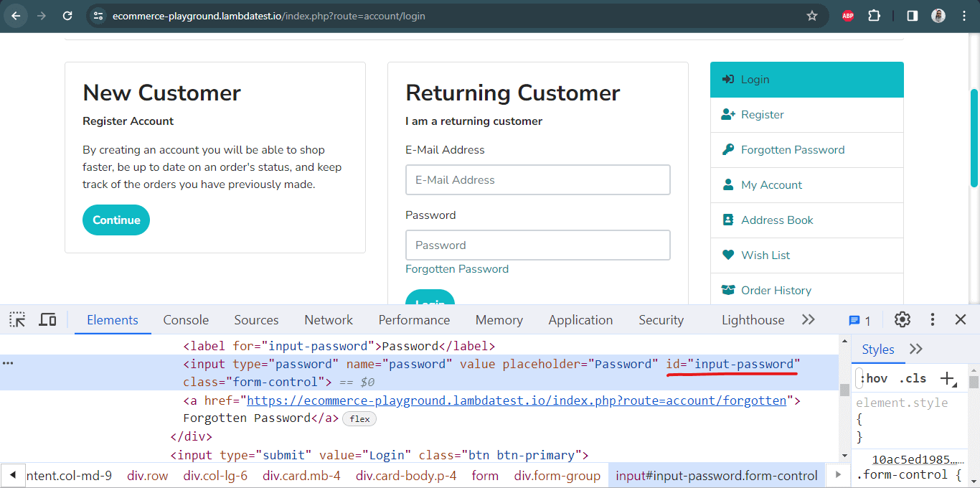
Task: Collapse breadcrumb bar with left arrow
Action: coord(13,475)
